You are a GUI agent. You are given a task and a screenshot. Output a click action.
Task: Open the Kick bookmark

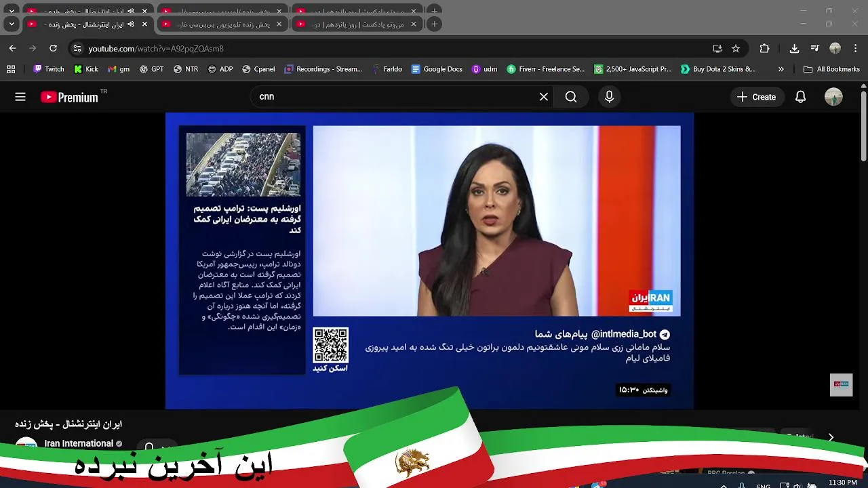point(86,69)
